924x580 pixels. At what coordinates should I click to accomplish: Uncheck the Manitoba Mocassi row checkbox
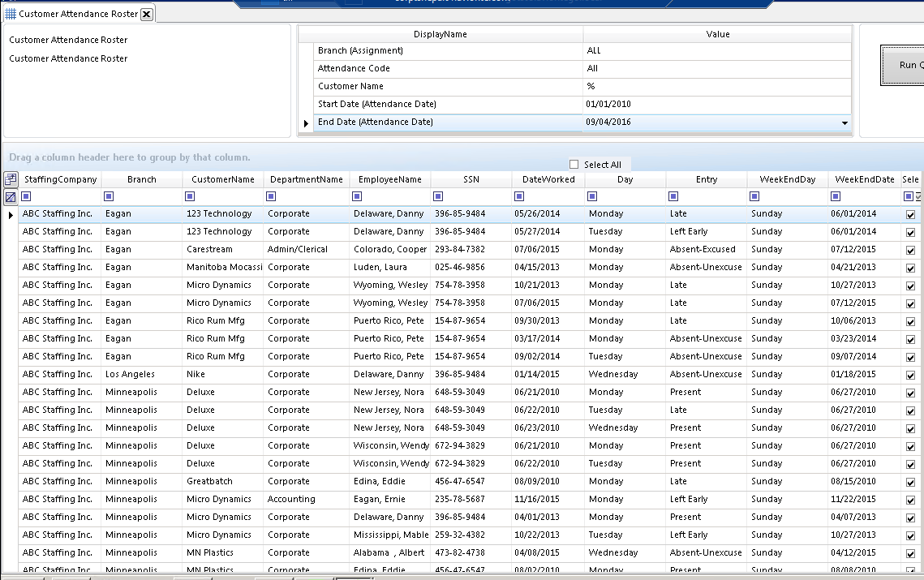click(x=910, y=269)
